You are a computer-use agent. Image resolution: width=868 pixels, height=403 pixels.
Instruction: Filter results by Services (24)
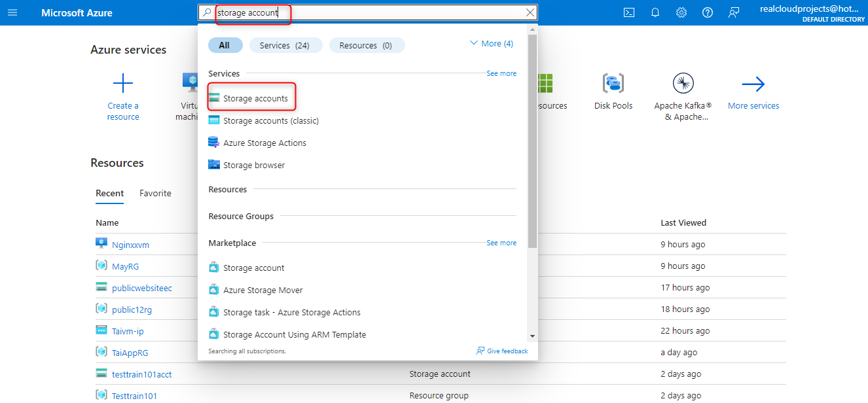click(x=285, y=45)
